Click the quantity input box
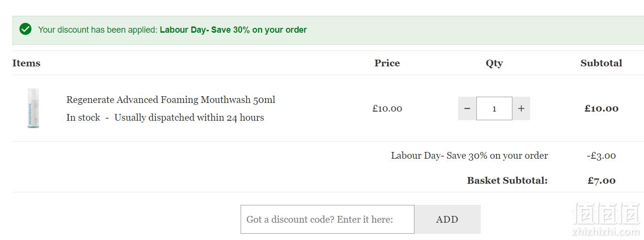 pyautogui.click(x=494, y=109)
